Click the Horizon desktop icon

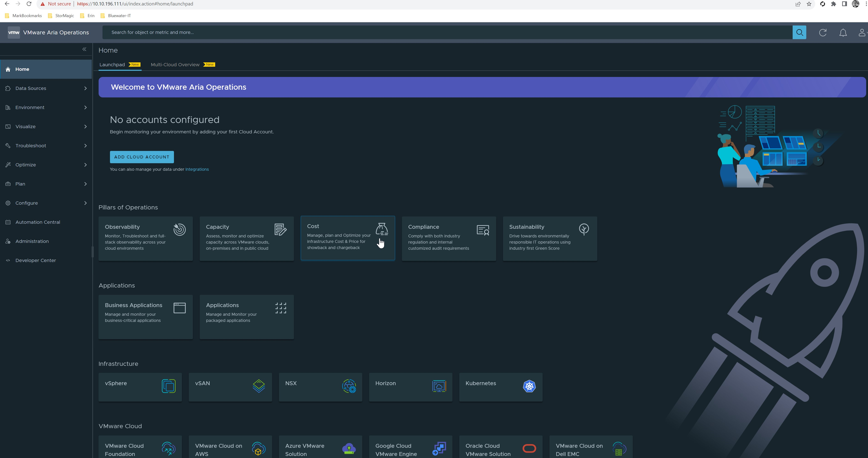[x=439, y=386]
